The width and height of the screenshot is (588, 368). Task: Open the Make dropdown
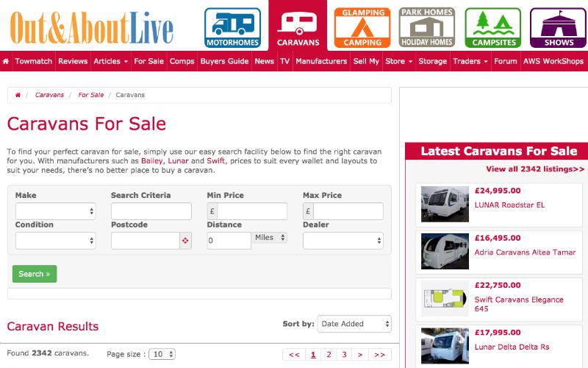tap(56, 211)
